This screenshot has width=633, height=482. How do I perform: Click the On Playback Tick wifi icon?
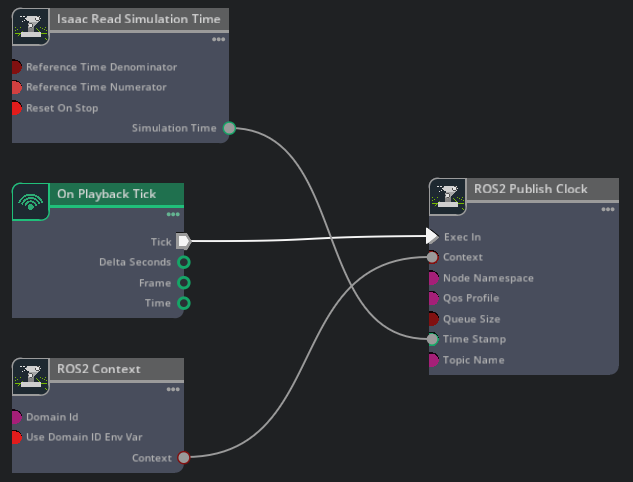31,201
